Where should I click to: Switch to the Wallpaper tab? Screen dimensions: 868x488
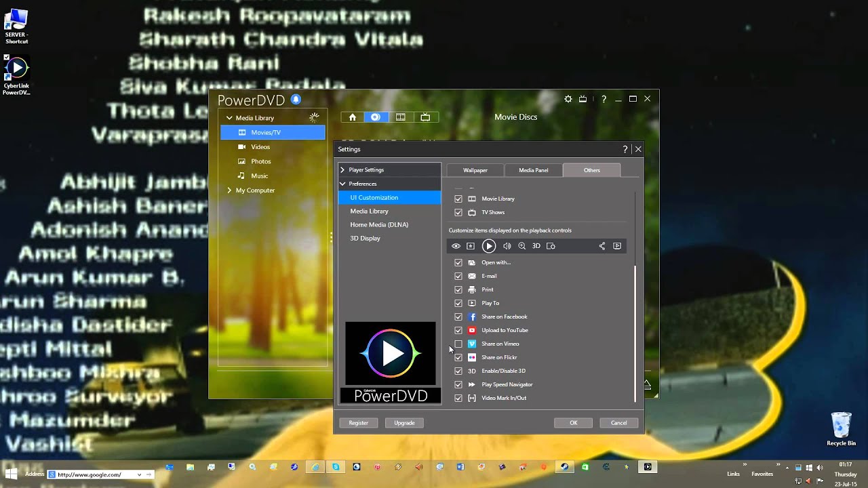475,170
